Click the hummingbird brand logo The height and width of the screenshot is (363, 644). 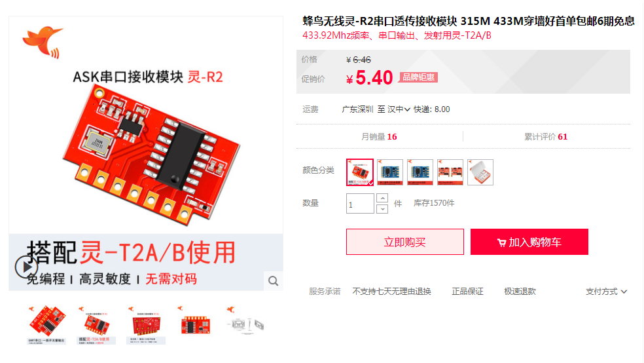43,41
